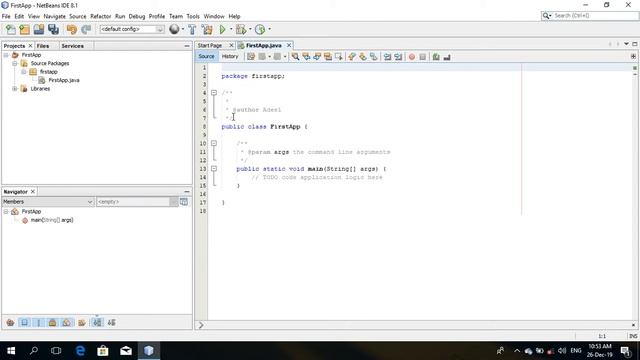Image resolution: width=640 pixels, height=360 pixels.
Task: Click the Last Edit icon in editor toolbar
Action: point(251,57)
